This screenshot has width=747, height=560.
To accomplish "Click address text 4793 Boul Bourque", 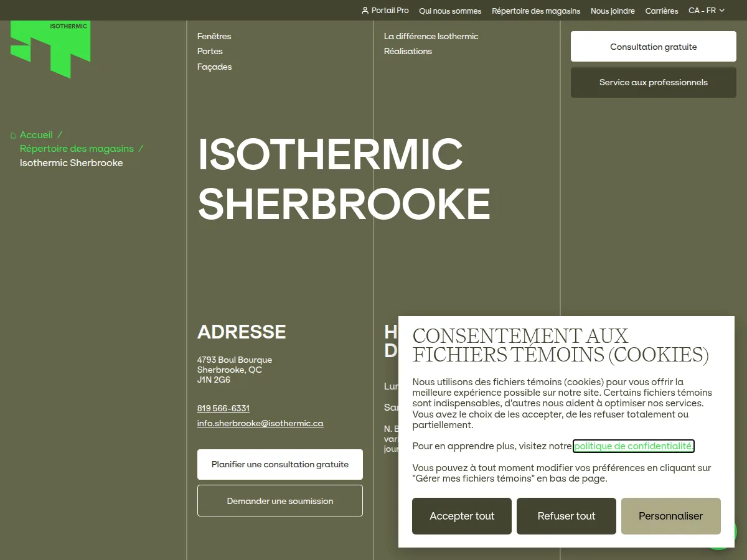I will coord(235,360).
